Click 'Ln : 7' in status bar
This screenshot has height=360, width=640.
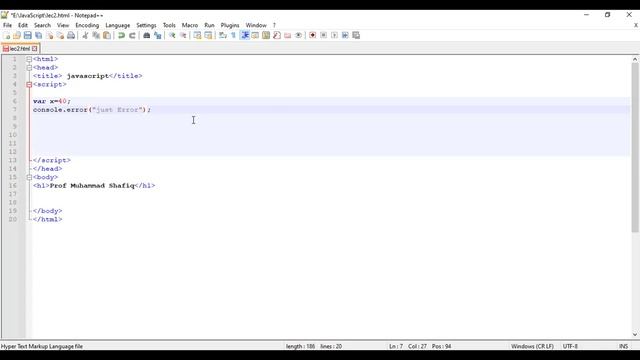[x=396, y=346]
